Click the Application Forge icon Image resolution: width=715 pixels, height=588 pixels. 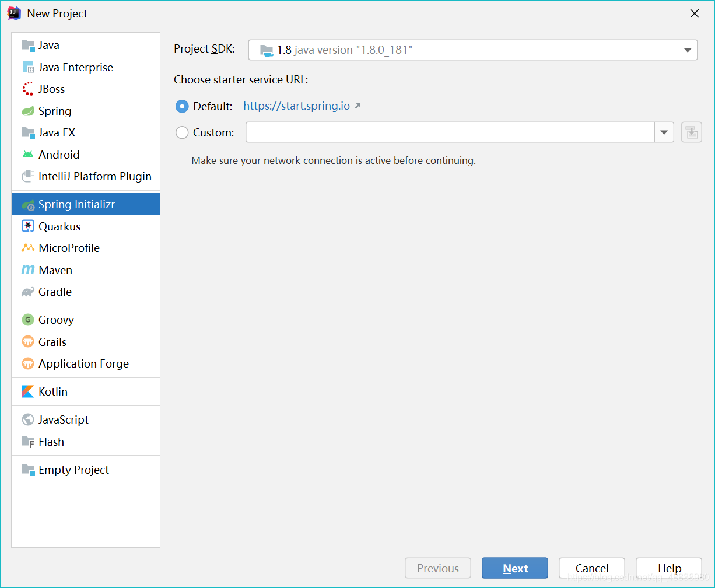coord(28,363)
